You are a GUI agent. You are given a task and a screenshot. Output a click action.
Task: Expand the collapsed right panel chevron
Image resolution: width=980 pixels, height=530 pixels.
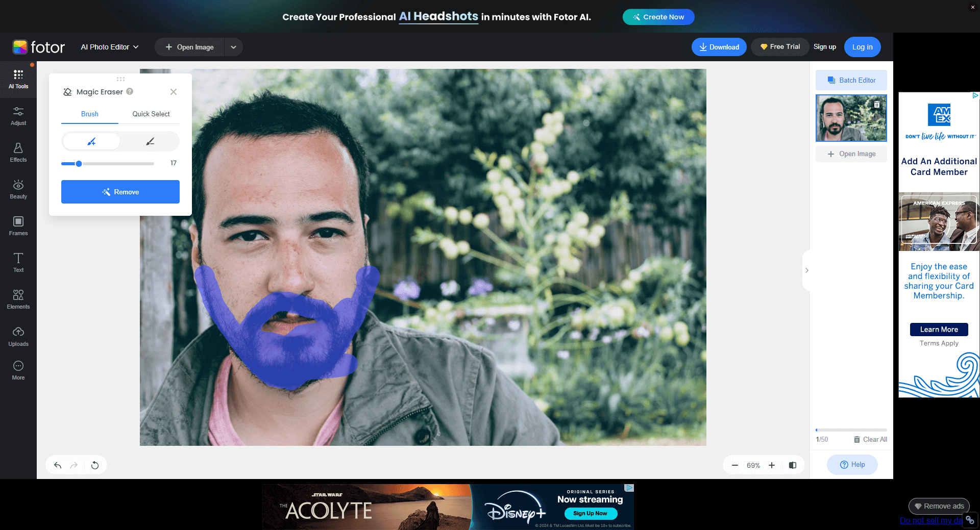(806, 270)
